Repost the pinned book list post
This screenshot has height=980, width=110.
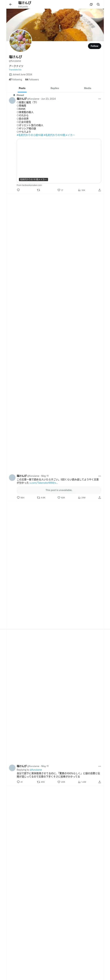click(38, 190)
